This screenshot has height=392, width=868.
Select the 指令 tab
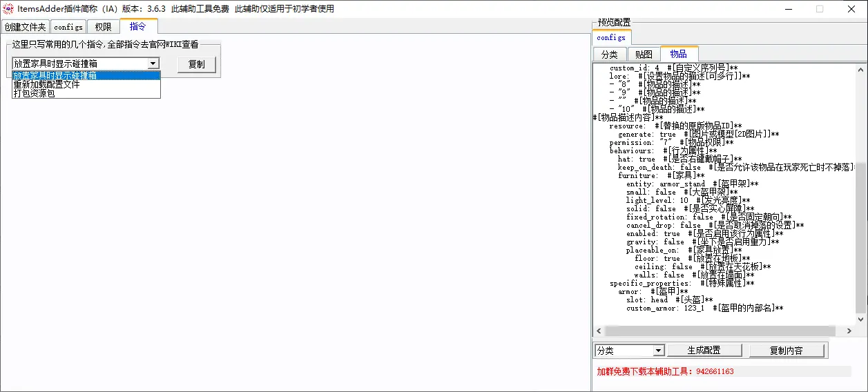point(138,26)
